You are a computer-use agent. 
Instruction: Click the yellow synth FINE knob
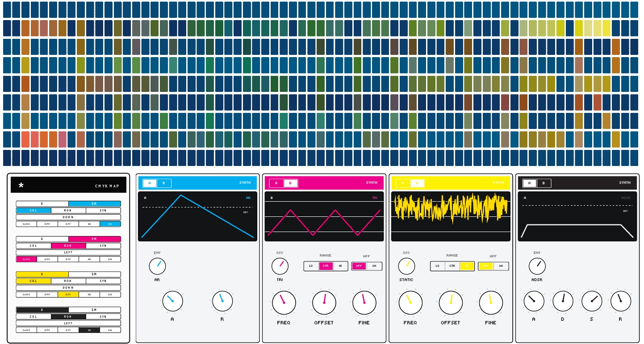[x=491, y=303]
